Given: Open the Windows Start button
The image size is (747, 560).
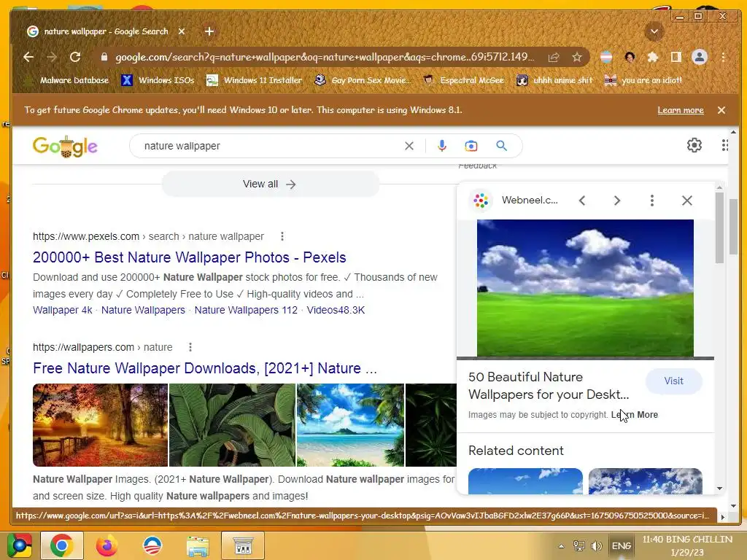Looking at the screenshot, I should pos(18,545).
